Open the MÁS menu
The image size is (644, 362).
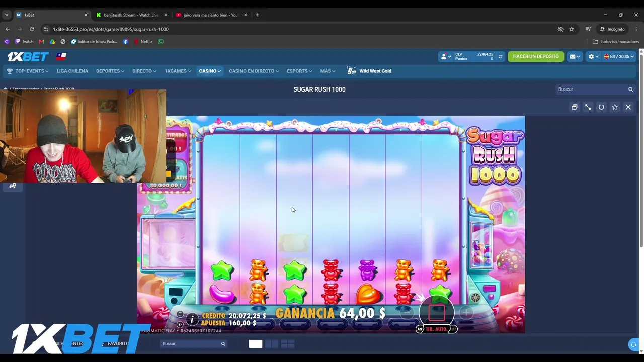pos(328,71)
